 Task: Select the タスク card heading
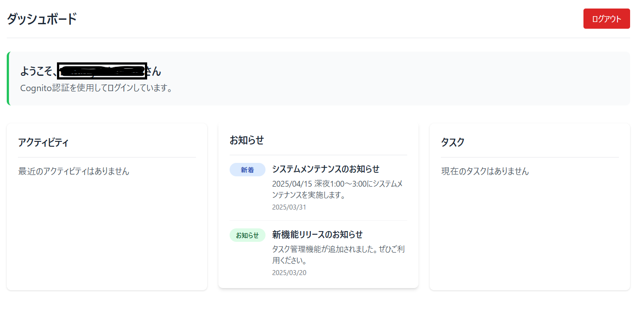click(453, 143)
